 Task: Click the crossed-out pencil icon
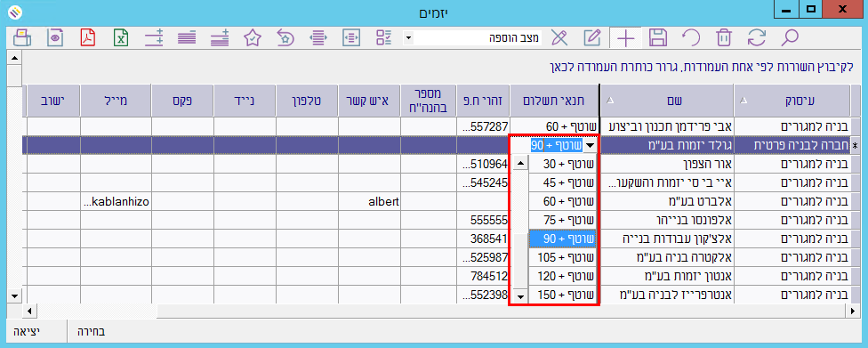tap(559, 37)
